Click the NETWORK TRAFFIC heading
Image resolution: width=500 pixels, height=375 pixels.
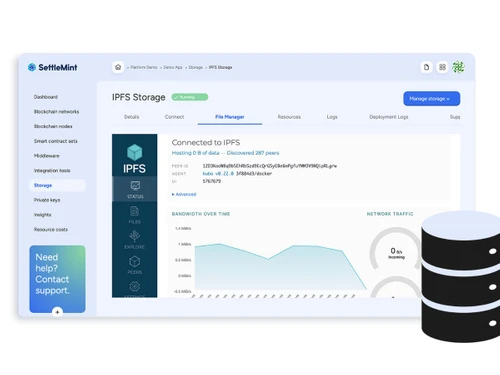pos(390,214)
